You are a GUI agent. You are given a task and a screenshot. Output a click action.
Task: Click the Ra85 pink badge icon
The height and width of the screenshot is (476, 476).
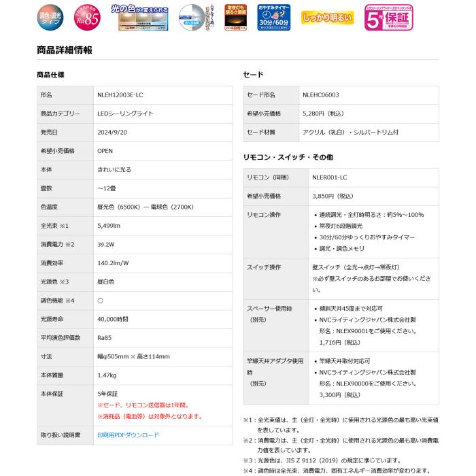point(88,18)
